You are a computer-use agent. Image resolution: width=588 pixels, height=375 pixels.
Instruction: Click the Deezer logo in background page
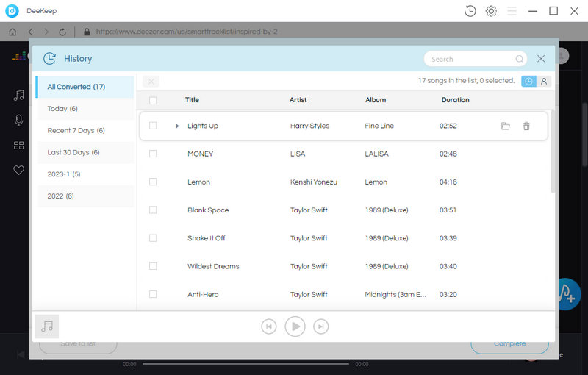(19, 57)
